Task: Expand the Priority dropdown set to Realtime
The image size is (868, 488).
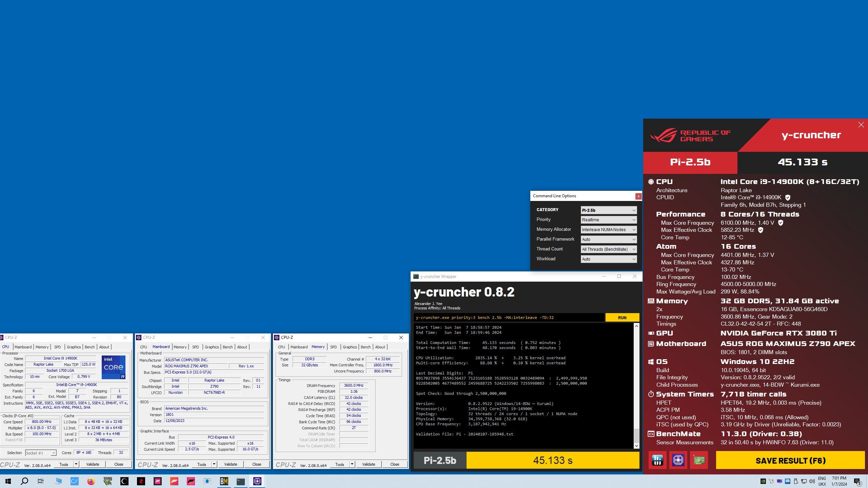Action: [609, 220]
